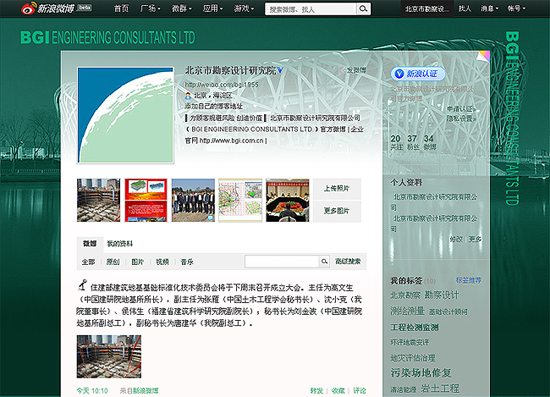This screenshot has height=397, width=550.
Task: Click 标签推荐 link
Action: point(469,280)
